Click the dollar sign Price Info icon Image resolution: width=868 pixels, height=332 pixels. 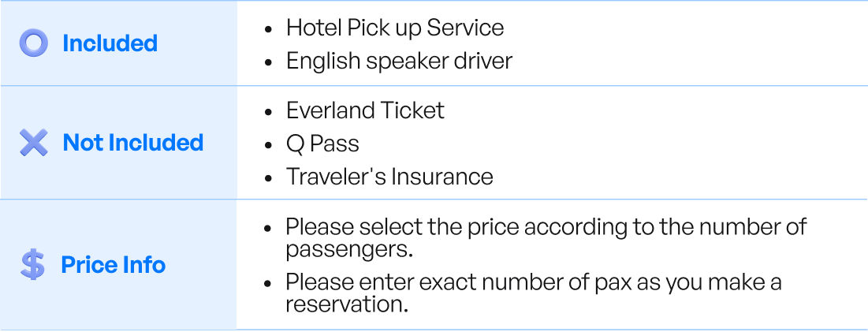pos(32,265)
